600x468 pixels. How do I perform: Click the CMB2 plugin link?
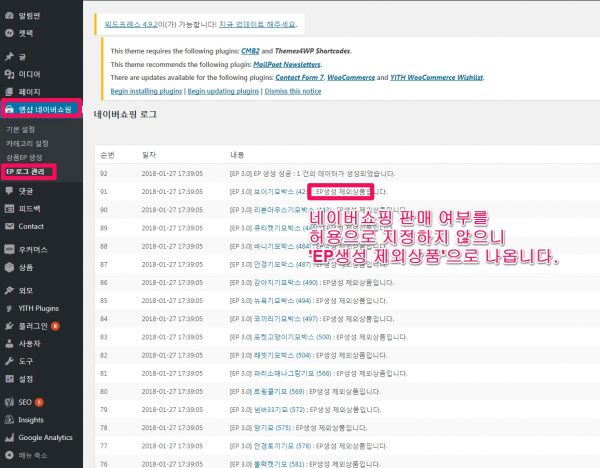point(250,51)
